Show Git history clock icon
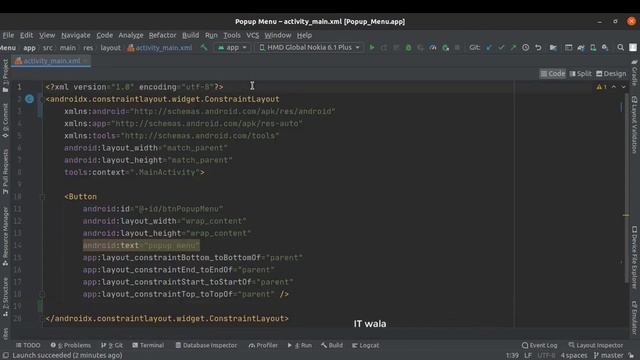Image resolution: width=640 pixels, height=360 pixels. tap(526, 48)
